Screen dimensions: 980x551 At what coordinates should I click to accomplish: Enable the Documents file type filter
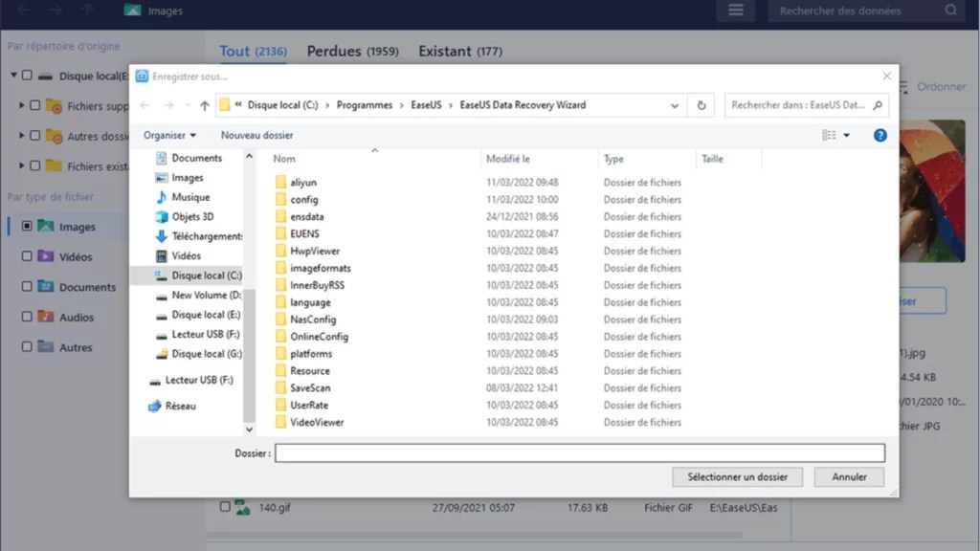28,286
